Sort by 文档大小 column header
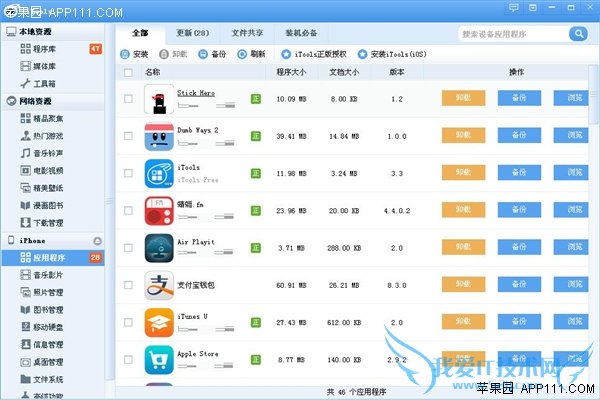Screen dimensions: 600x400 (x=344, y=72)
